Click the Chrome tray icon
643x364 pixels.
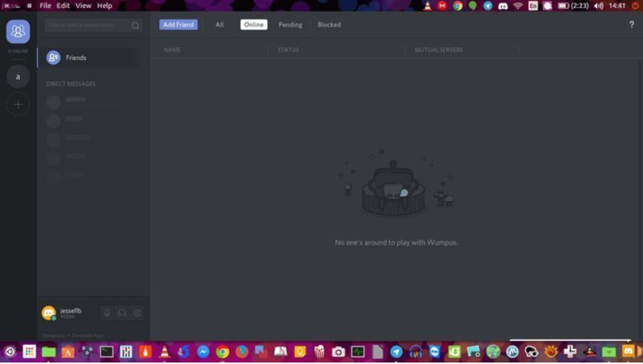coord(457,6)
